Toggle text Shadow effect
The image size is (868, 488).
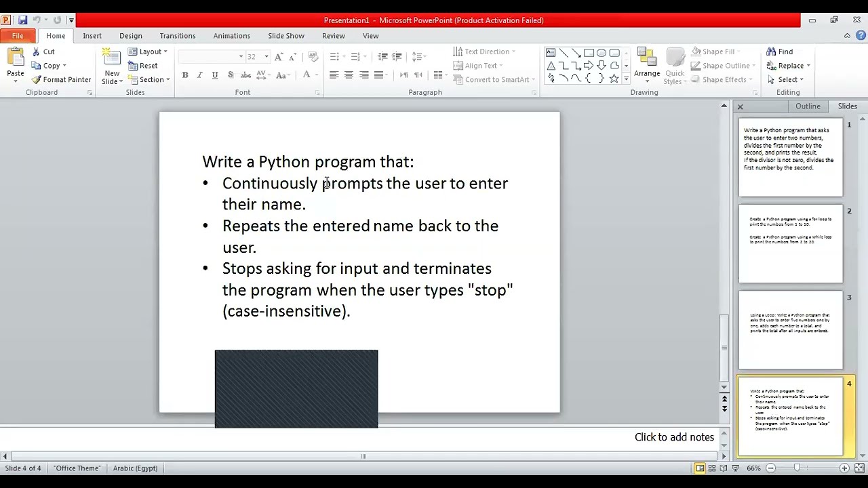click(231, 75)
